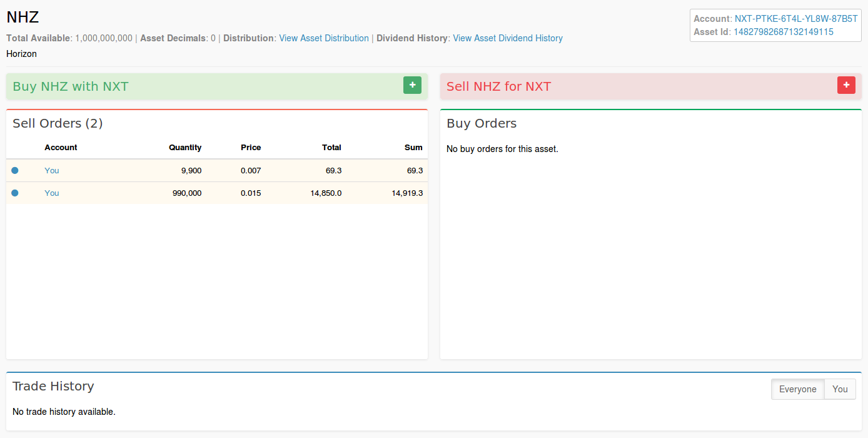The height and width of the screenshot is (438, 868).
Task: Open the You account link in the 9,900 order row
Action: pos(52,170)
